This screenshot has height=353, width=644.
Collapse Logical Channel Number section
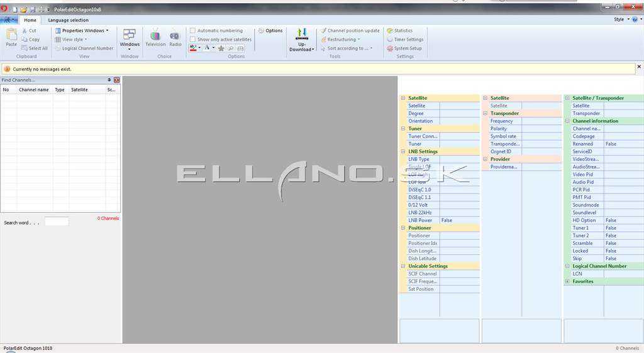click(x=567, y=266)
